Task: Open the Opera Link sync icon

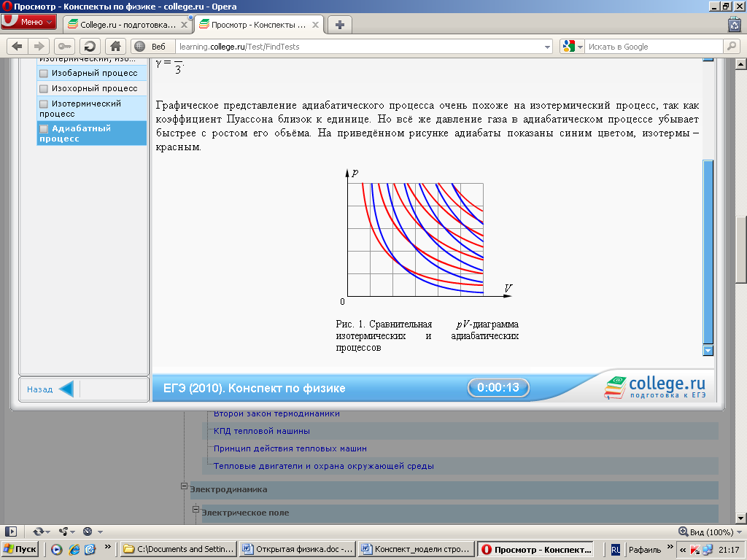Action: click(38, 532)
